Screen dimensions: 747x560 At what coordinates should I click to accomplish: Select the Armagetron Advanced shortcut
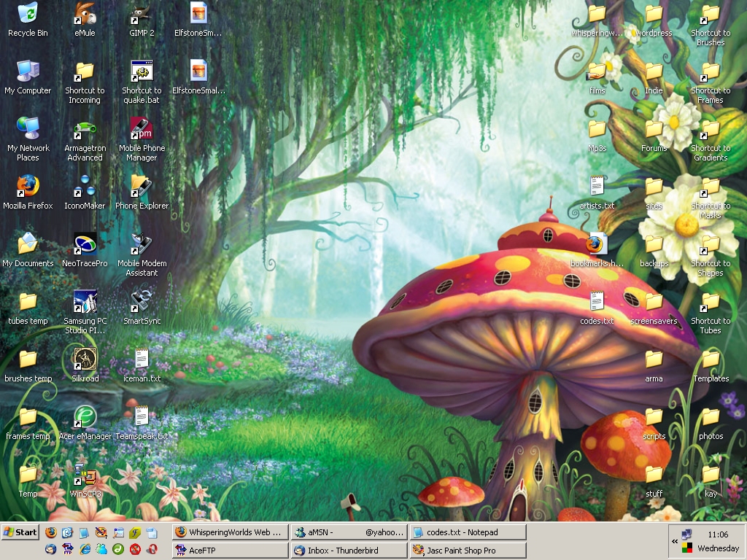point(85,139)
